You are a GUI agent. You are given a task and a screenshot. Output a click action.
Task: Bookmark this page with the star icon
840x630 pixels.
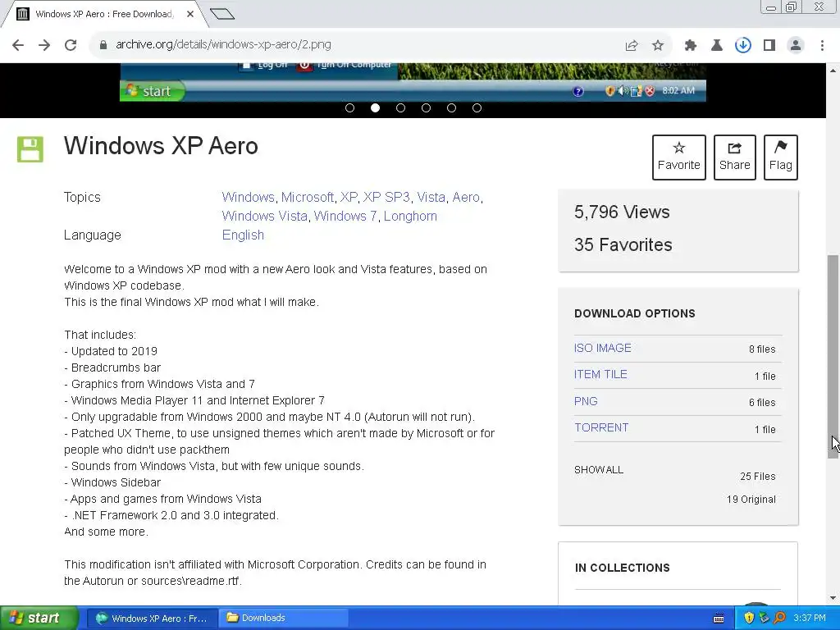tap(658, 46)
